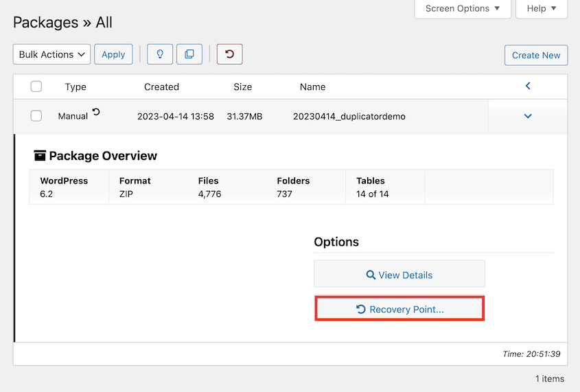Click the Time: 20:51:39 status text

[x=531, y=354]
